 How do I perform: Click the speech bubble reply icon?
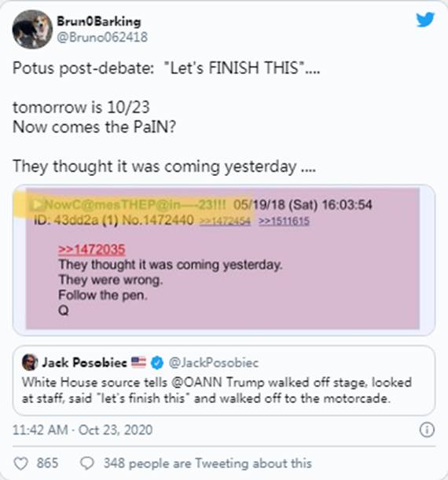87,464
